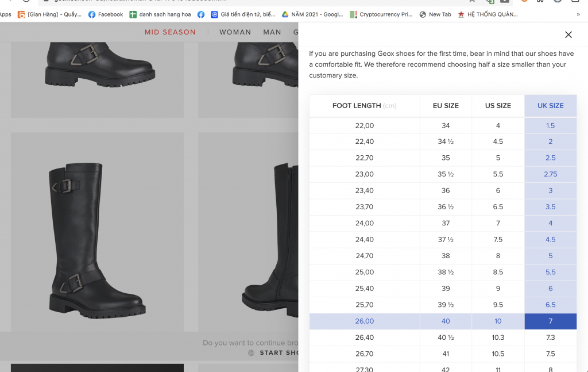The height and width of the screenshot is (372, 588).
Task: Click US size 9.5 cell
Action: pos(498,305)
